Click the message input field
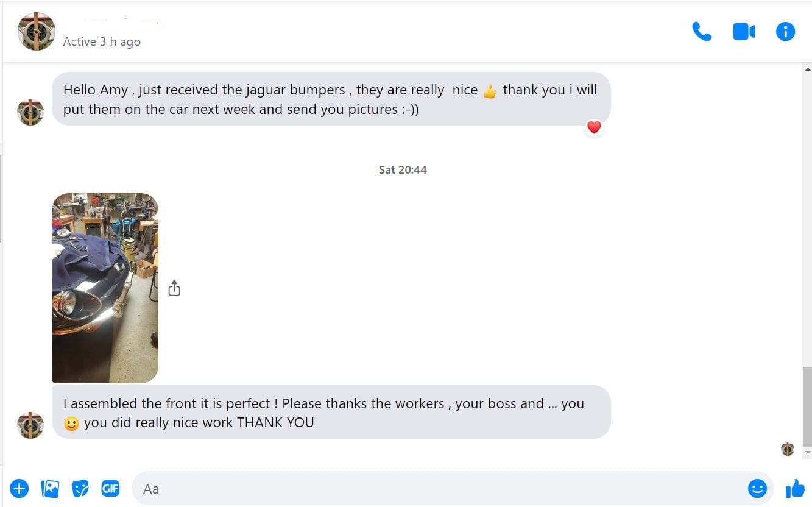Screen dimensions: 812x507 (x=439, y=488)
